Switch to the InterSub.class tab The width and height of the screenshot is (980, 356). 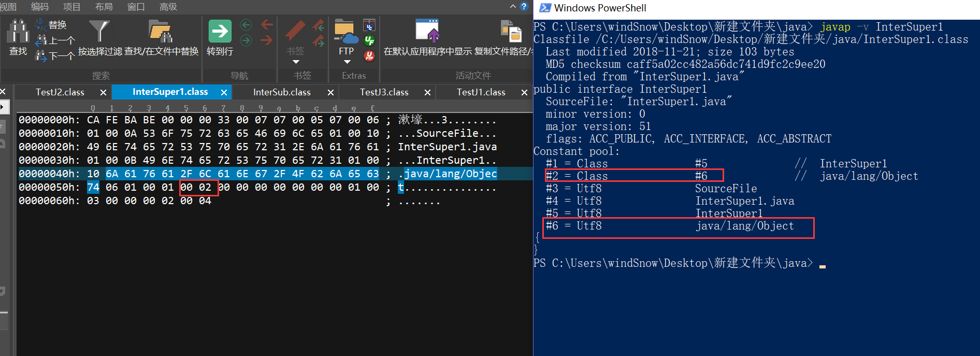click(282, 92)
